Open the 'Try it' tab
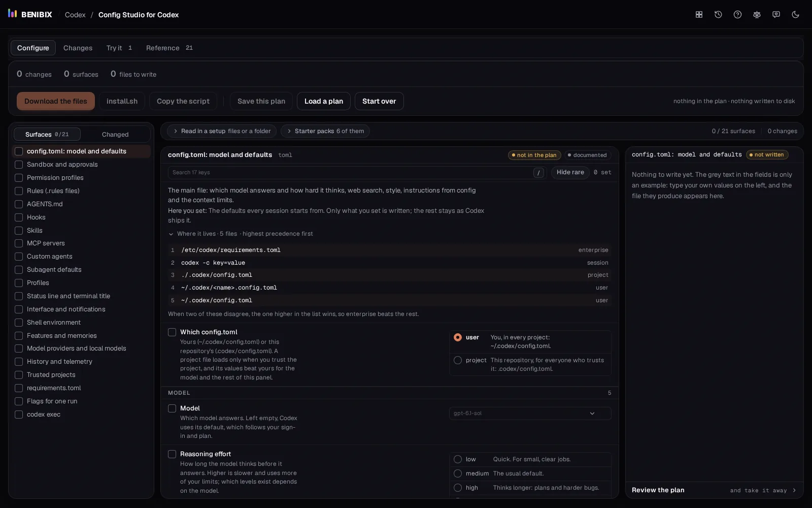812x508 pixels. (119, 48)
